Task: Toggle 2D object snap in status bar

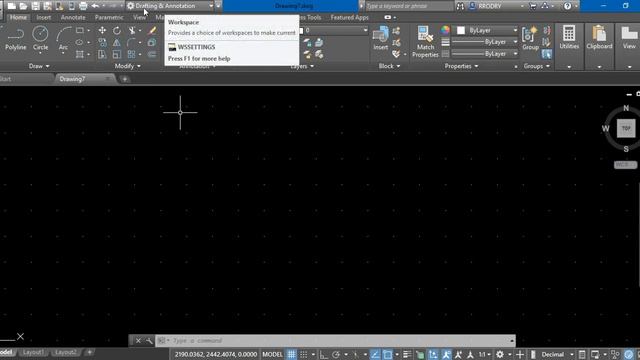Action: [387, 354]
